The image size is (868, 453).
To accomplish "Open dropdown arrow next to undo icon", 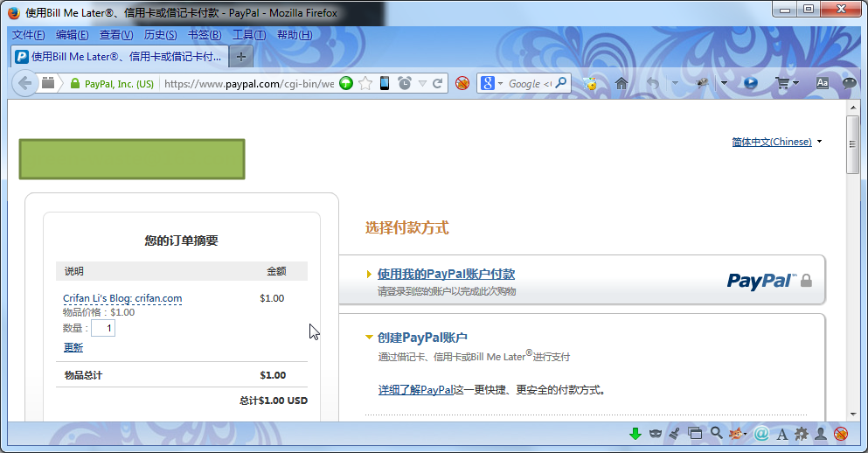I will click(675, 84).
